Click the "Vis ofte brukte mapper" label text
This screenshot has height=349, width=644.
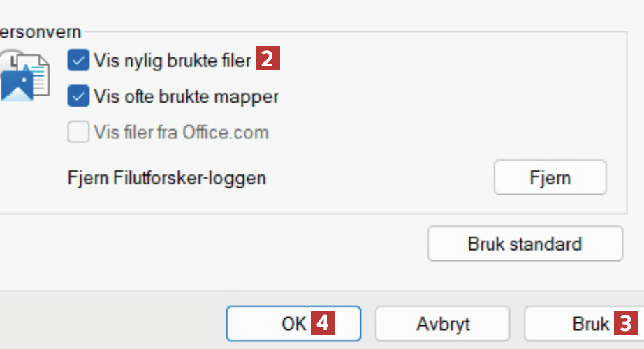186,96
